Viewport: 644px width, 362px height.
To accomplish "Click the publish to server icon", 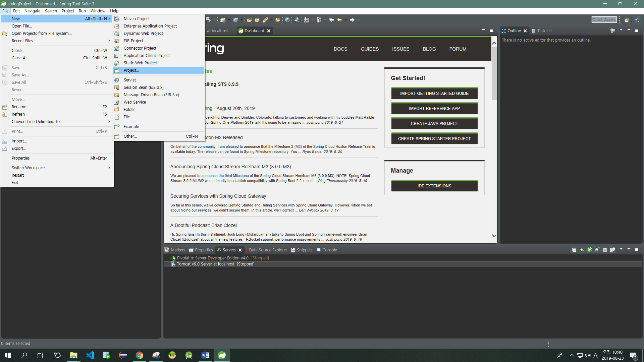I will point(612,250).
